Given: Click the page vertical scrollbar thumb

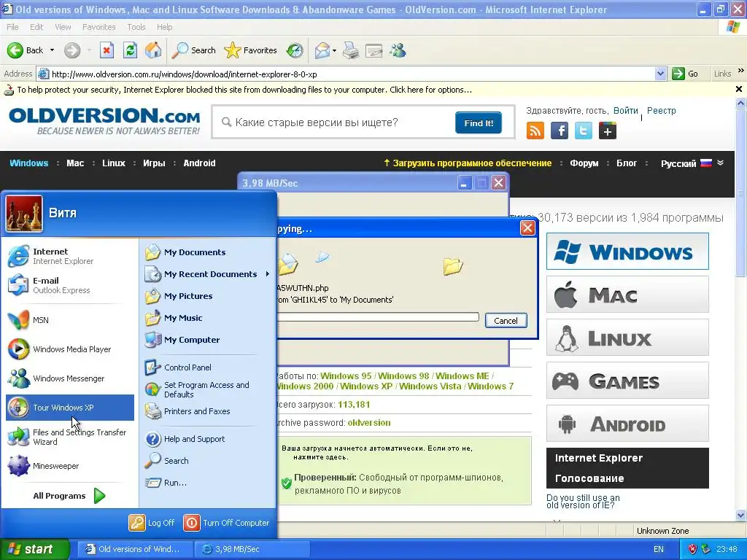Looking at the screenshot, I should click(x=741, y=192).
